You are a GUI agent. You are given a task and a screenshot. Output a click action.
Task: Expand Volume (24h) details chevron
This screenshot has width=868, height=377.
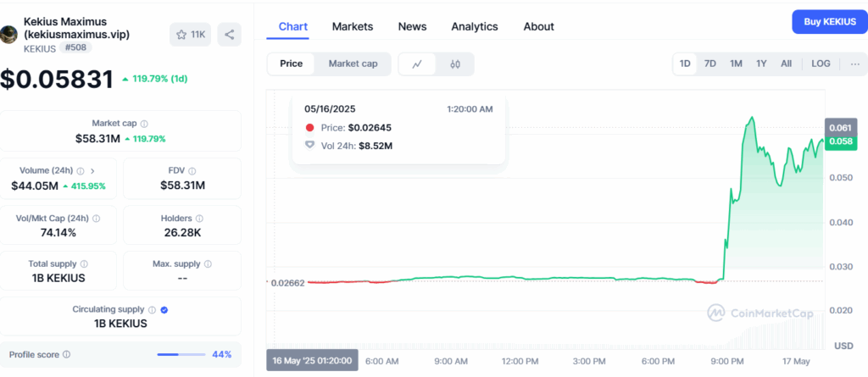[x=92, y=171]
